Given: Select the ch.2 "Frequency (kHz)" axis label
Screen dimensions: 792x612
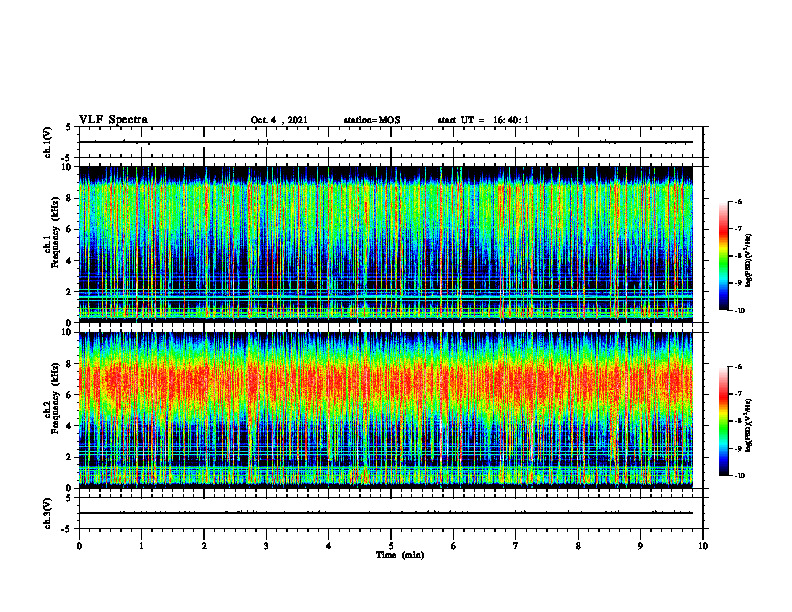Looking at the screenshot, I should point(56,398).
